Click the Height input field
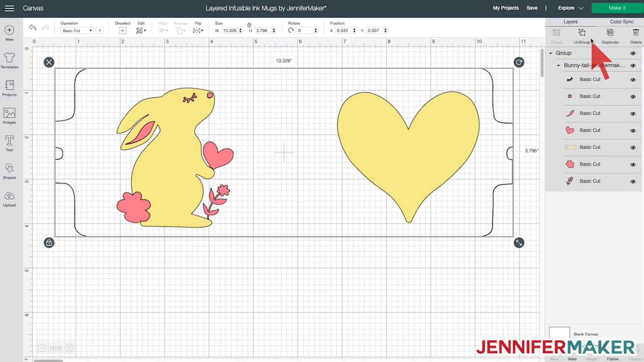Viewport: 644px width, 362px height. coord(263,31)
